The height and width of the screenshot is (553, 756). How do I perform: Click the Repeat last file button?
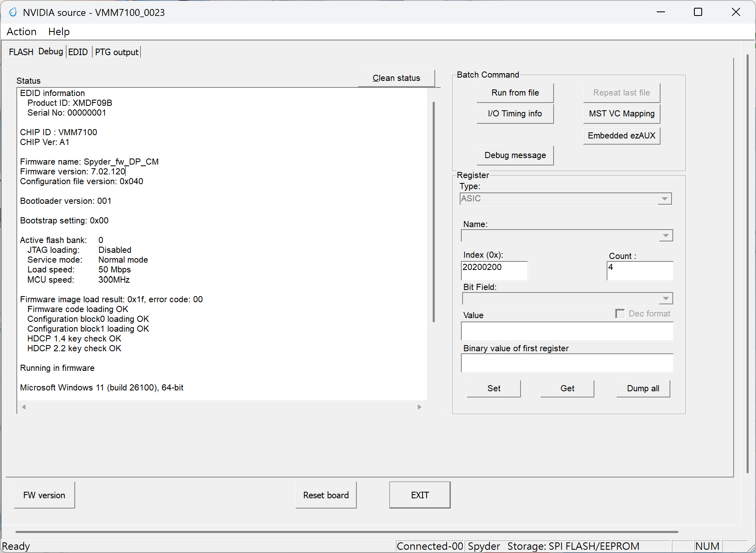click(x=622, y=93)
